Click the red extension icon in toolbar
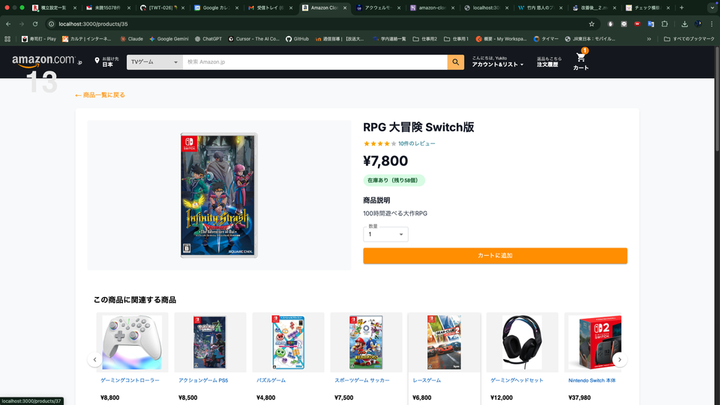 click(637, 24)
